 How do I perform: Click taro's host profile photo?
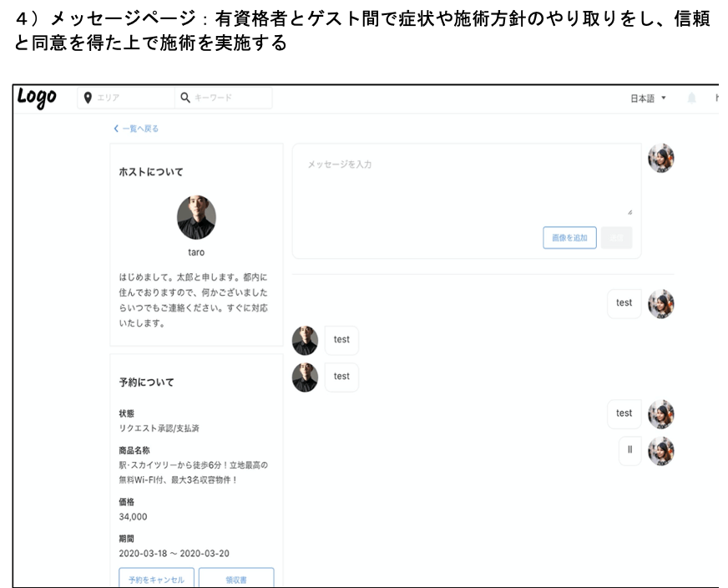[x=196, y=217]
